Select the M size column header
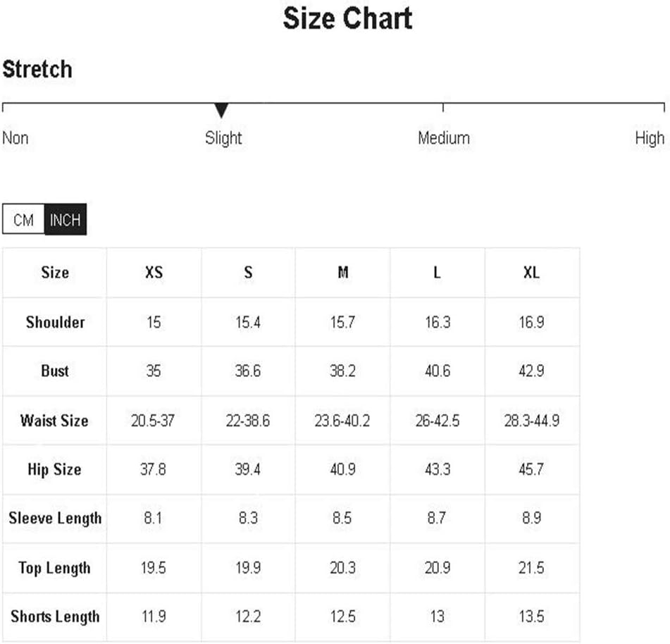 tap(342, 273)
